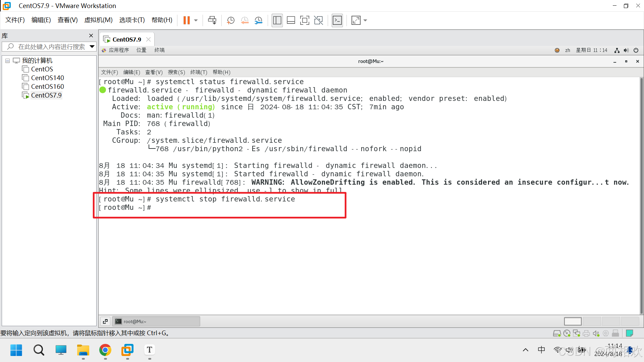Image resolution: width=644 pixels, height=362 pixels.
Task: Select CentOS160 in the library tree
Action: [x=47, y=86]
